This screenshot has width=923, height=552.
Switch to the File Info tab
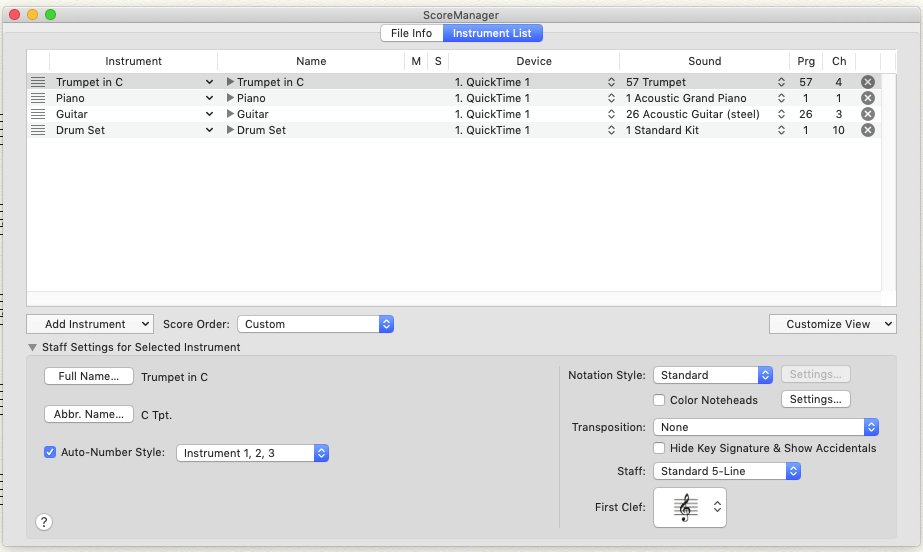411,33
